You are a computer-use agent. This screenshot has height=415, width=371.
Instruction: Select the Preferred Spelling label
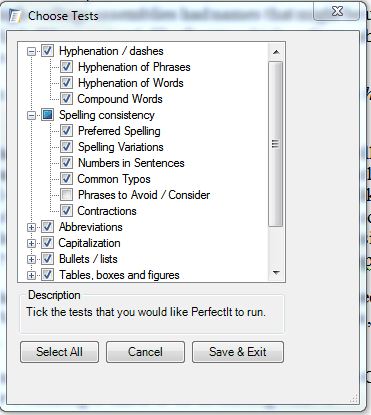click(119, 131)
